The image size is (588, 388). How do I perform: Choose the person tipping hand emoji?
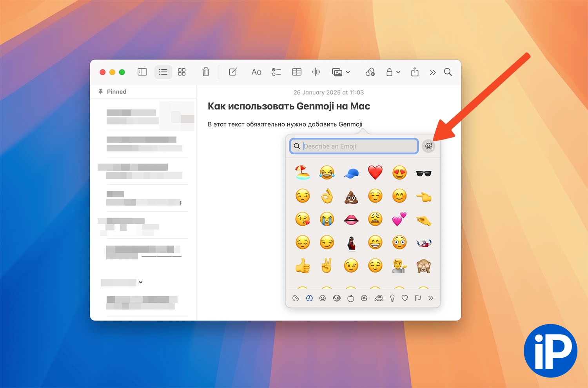(x=399, y=266)
